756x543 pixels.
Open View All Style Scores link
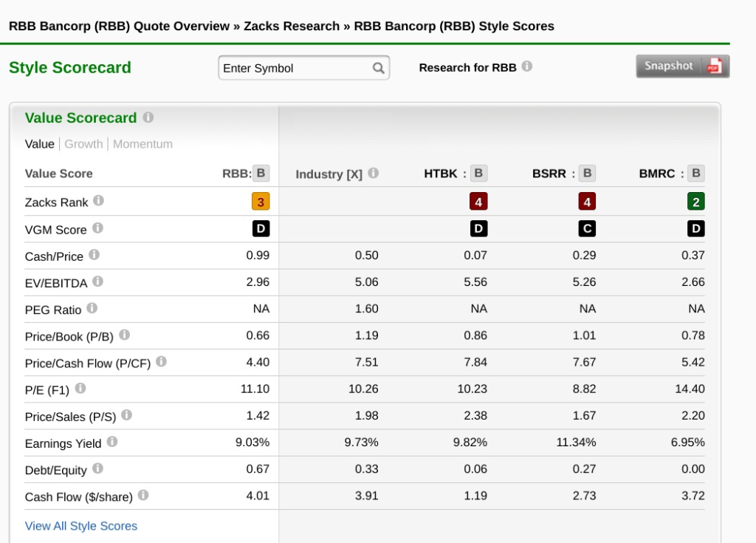click(x=81, y=525)
